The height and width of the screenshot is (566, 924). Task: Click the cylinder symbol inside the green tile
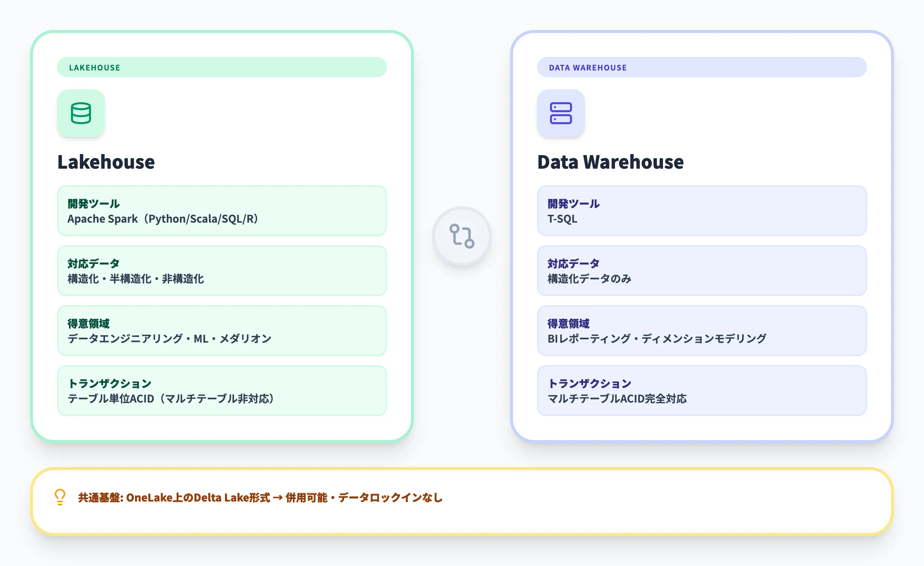point(81,114)
